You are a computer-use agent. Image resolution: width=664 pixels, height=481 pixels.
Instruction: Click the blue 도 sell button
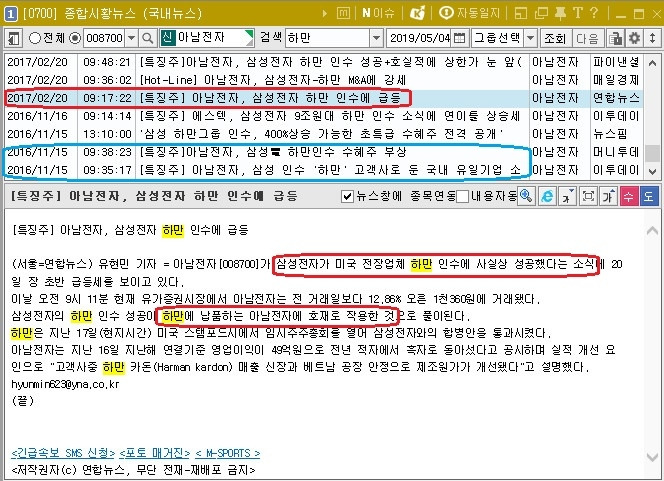[x=649, y=196]
